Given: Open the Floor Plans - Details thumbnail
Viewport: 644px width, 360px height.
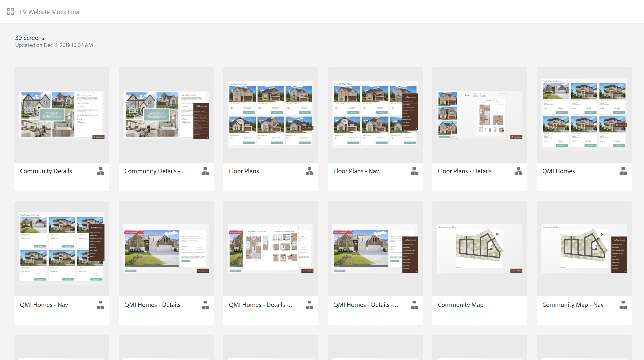Looking at the screenshot, I should (x=480, y=115).
